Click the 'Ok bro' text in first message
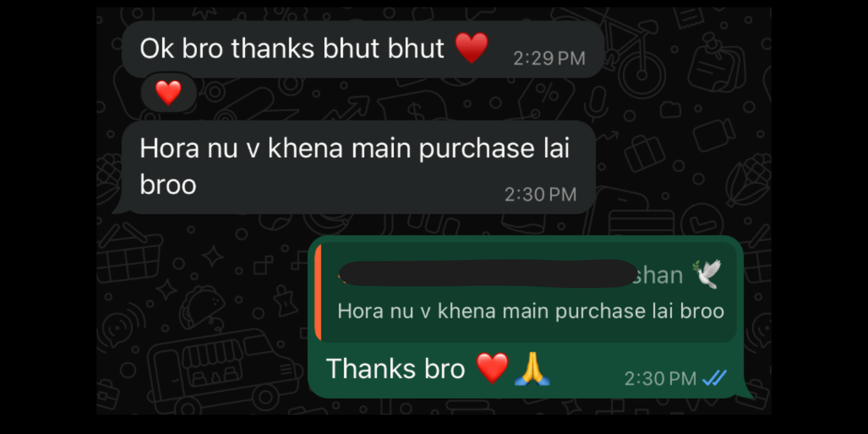 pos(181,48)
